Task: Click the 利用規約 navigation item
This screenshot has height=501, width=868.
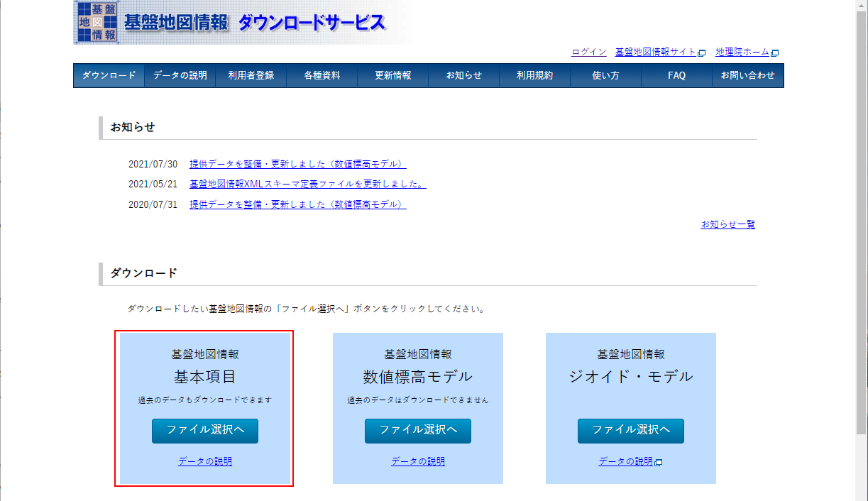Action: (x=535, y=76)
